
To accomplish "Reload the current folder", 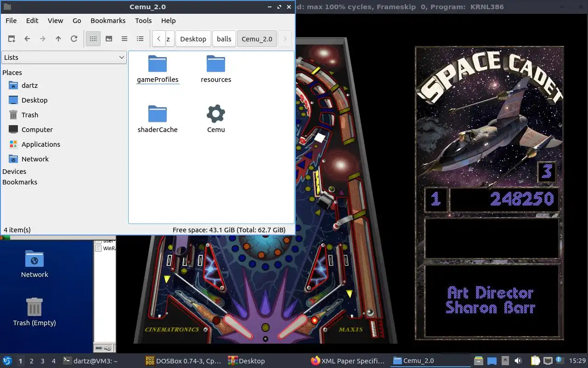I will point(74,39).
